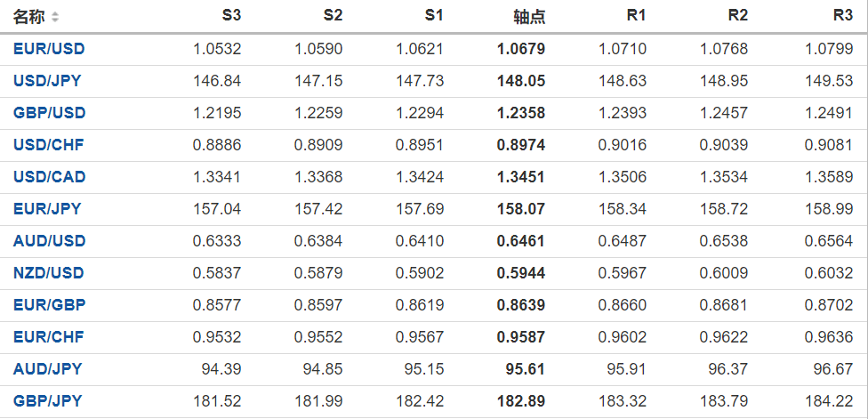Select the GBP/JPY currency pair
868x419 pixels.
[x=47, y=401]
